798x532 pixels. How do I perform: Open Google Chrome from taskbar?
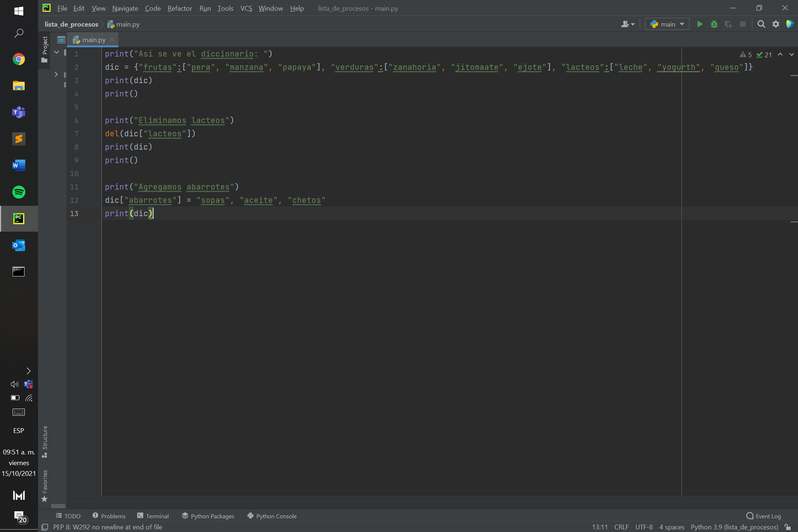point(19,59)
